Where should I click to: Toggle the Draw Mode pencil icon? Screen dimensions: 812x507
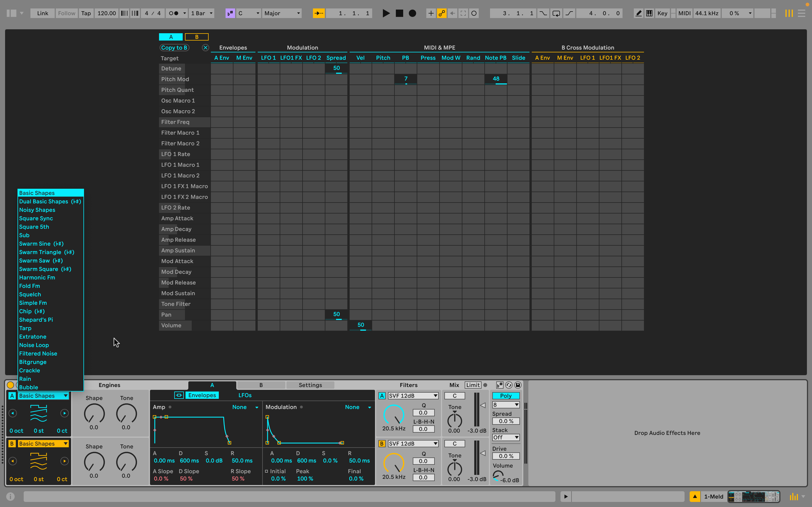click(x=639, y=13)
